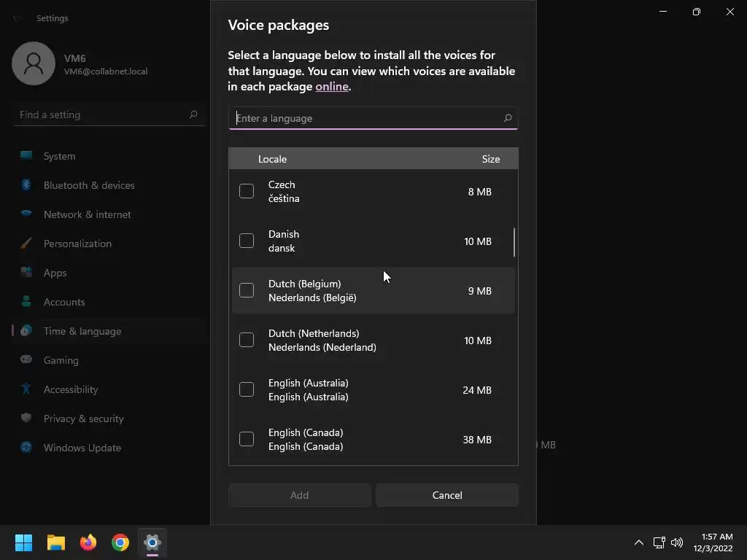Click the Settings gear taskbar icon
The image size is (747, 560).
tap(152, 542)
